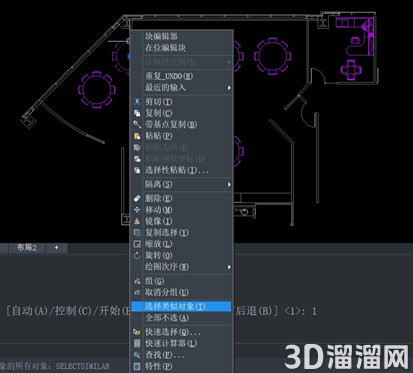Click the group icon beside 组(G)

pyautogui.click(x=137, y=281)
